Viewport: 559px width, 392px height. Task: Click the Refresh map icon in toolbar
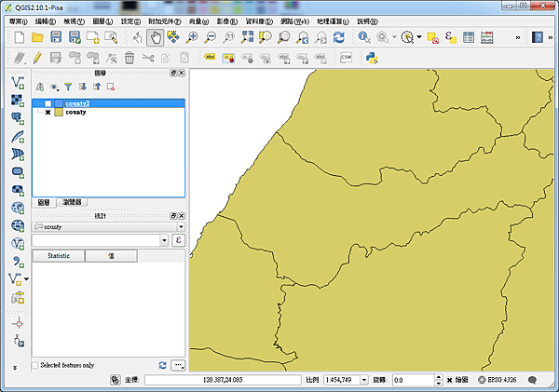tap(338, 37)
